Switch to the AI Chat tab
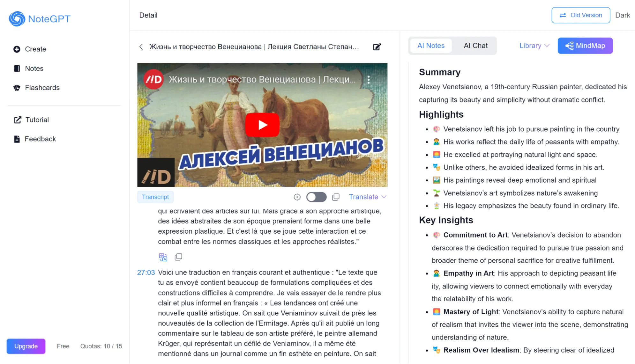Image resolution: width=635 pixels, height=364 pixels. point(475,46)
